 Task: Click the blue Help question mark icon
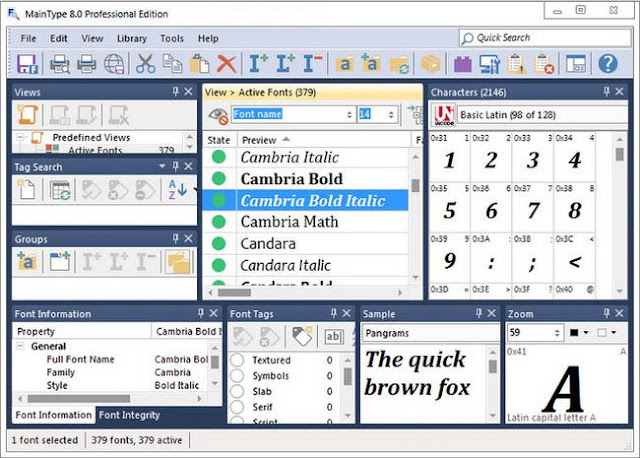[608, 64]
